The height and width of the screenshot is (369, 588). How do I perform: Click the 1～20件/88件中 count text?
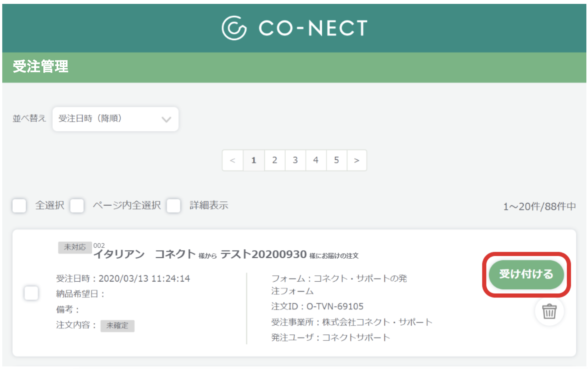coord(539,207)
